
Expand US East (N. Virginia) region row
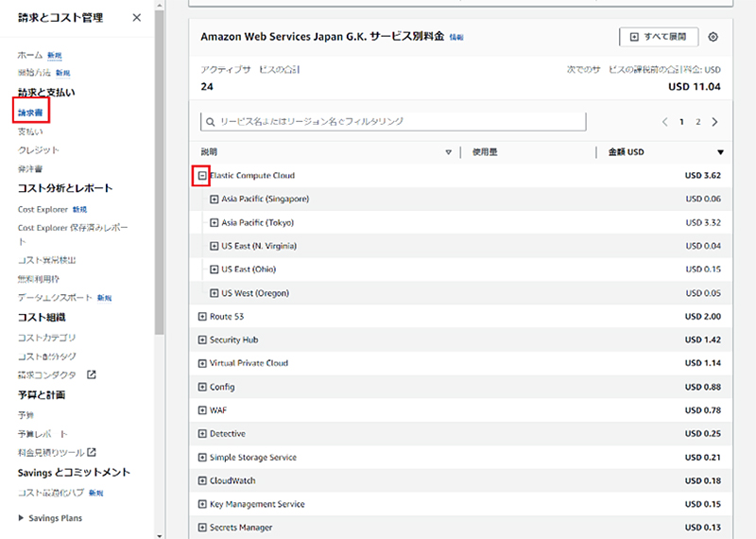[x=215, y=246]
